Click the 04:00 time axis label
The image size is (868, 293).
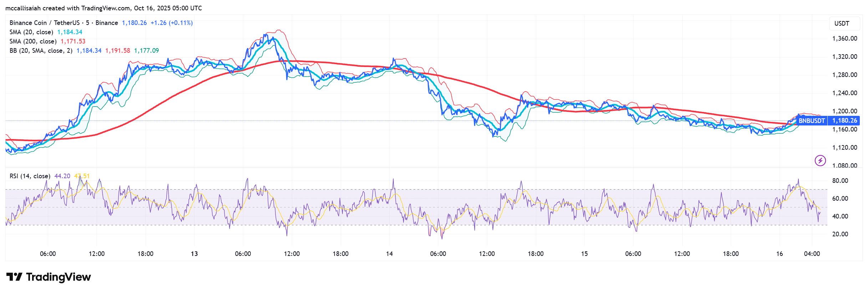pos(812,254)
